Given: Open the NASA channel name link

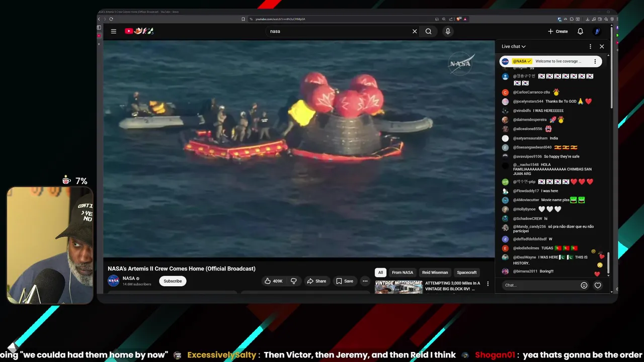Looking at the screenshot, I should click(129, 278).
